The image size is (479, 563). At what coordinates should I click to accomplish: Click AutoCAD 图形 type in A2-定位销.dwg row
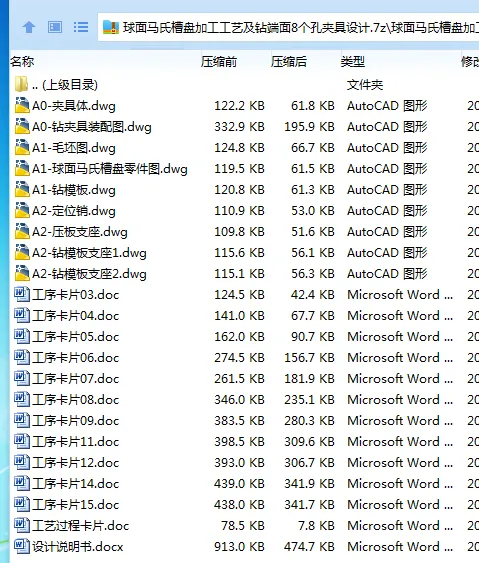(387, 211)
